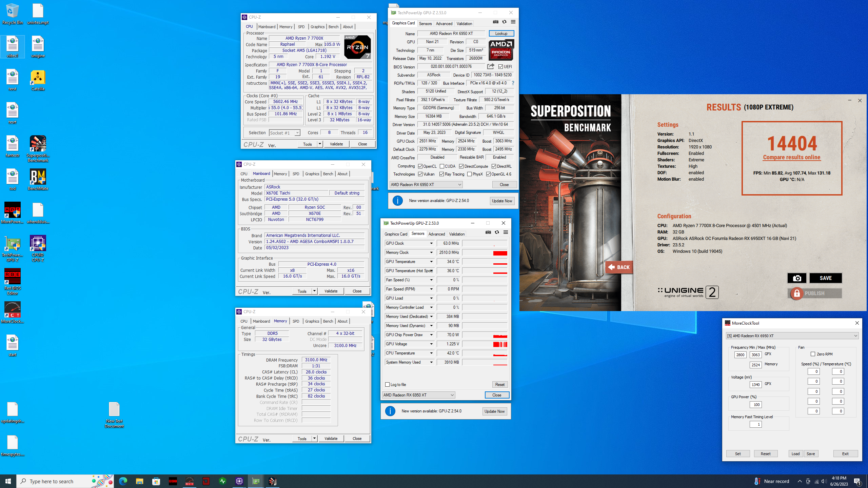Open the GPU selector dropdown in GPU-Z Graphics Card window
Viewport: 868px width, 488px height.
pos(426,185)
